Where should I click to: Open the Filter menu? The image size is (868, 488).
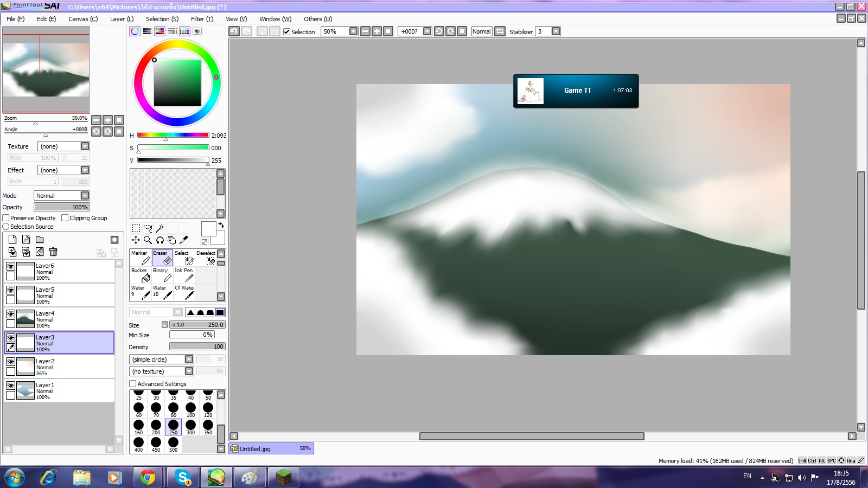(202, 19)
